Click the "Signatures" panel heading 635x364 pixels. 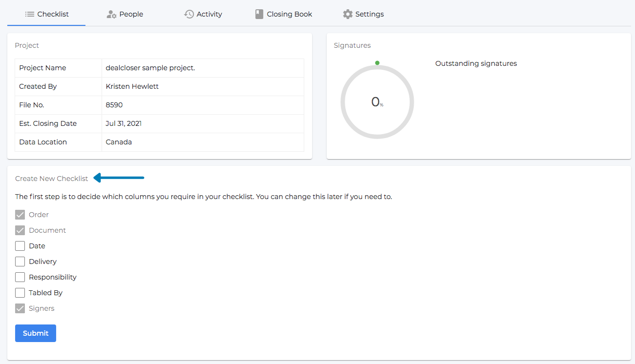tap(352, 45)
